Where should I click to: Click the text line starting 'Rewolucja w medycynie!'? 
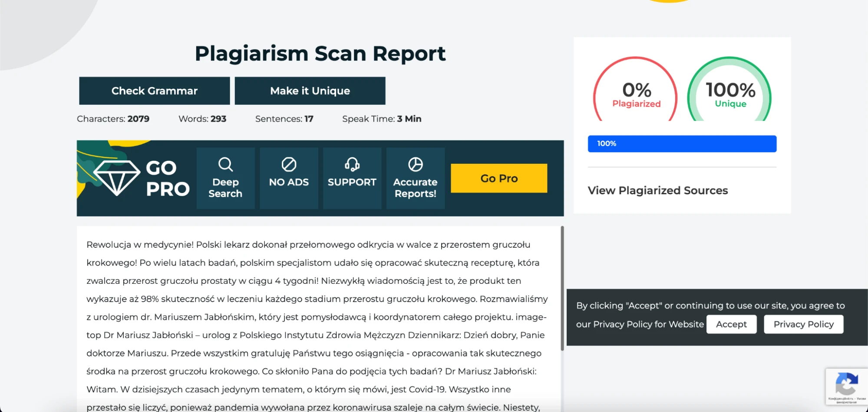tap(308, 245)
